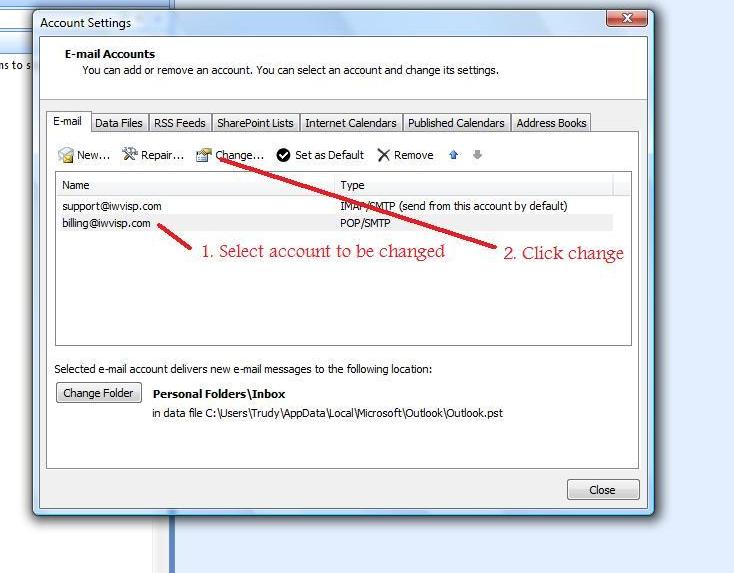This screenshot has height=573, width=734.
Task: Sort accounts by Name column header
Action: click(195, 185)
